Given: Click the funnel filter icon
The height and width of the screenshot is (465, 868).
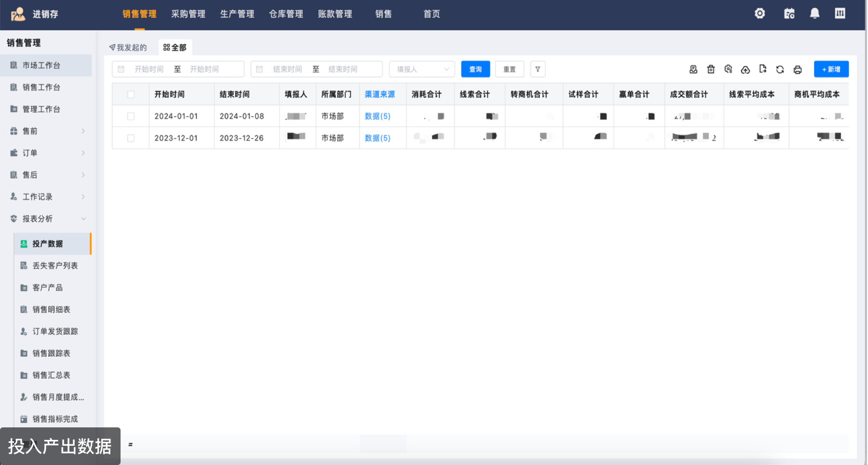Looking at the screenshot, I should coord(538,69).
